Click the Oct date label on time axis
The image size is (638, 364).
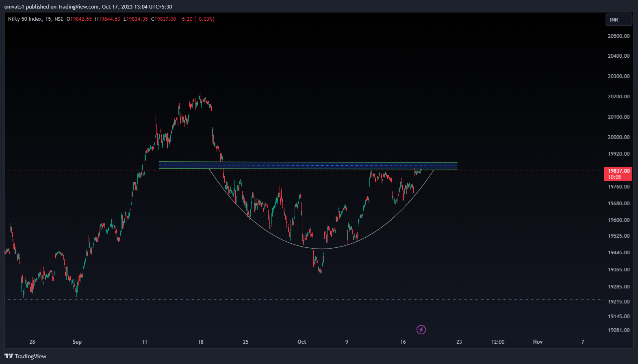[302, 342]
